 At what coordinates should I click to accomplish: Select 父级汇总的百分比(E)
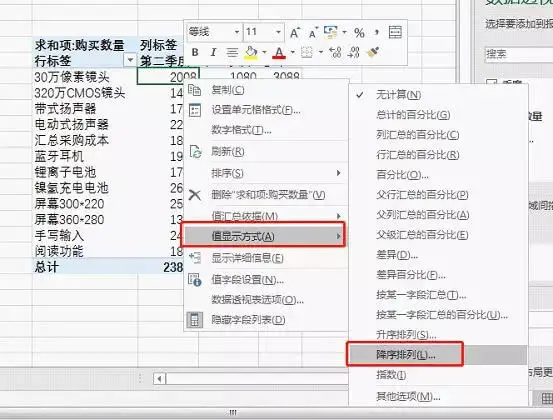[438, 235]
